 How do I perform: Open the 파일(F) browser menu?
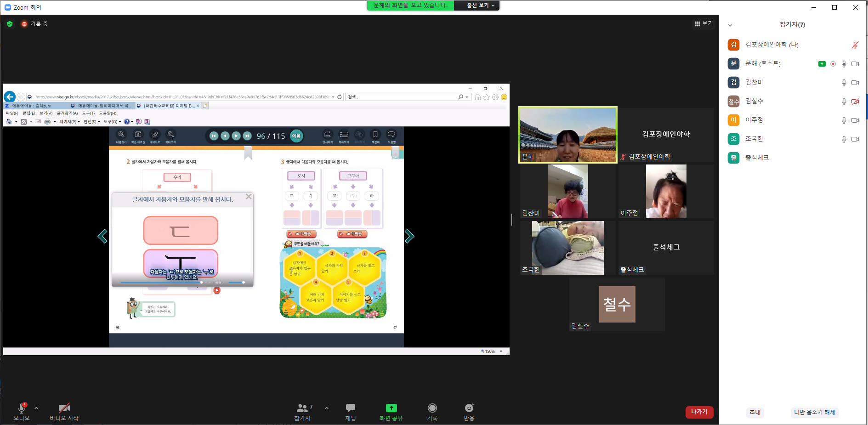[12, 113]
